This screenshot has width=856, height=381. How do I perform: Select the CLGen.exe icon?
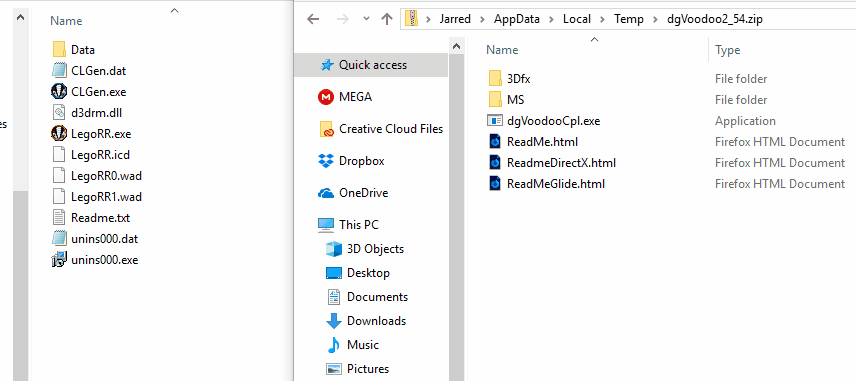59,91
